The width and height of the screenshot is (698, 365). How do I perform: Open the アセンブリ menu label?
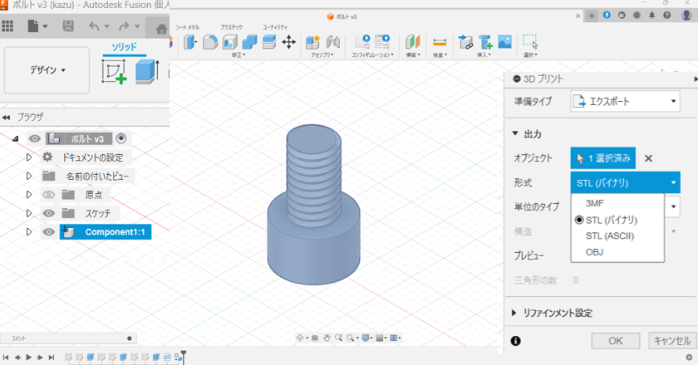coord(323,55)
